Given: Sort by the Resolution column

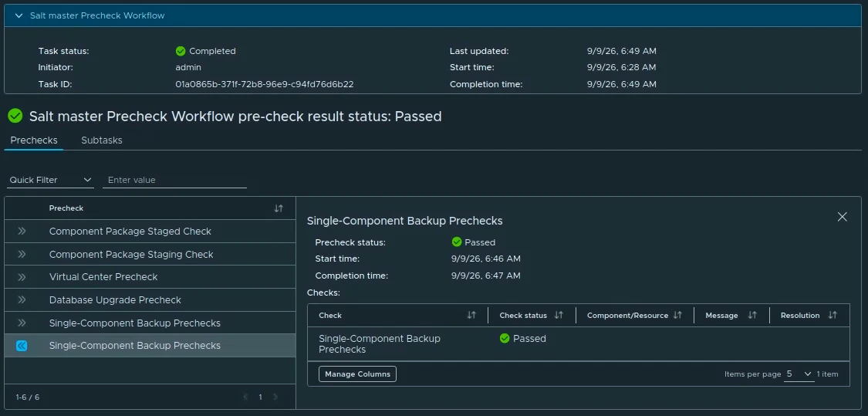Looking at the screenshot, I should (833, 315).
